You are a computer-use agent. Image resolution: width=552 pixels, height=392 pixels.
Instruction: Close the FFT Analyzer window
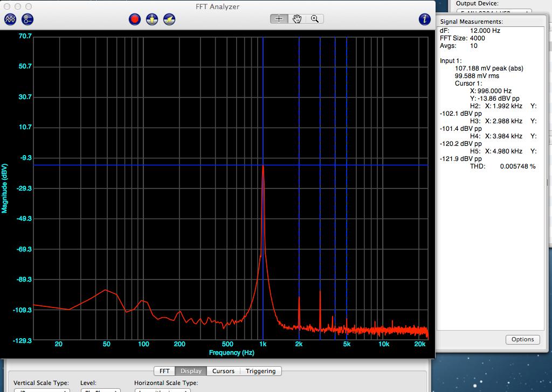[x=7, y=6]
